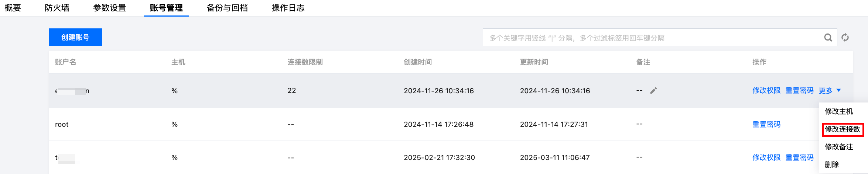Click 重置密码 link for root account

766,125
